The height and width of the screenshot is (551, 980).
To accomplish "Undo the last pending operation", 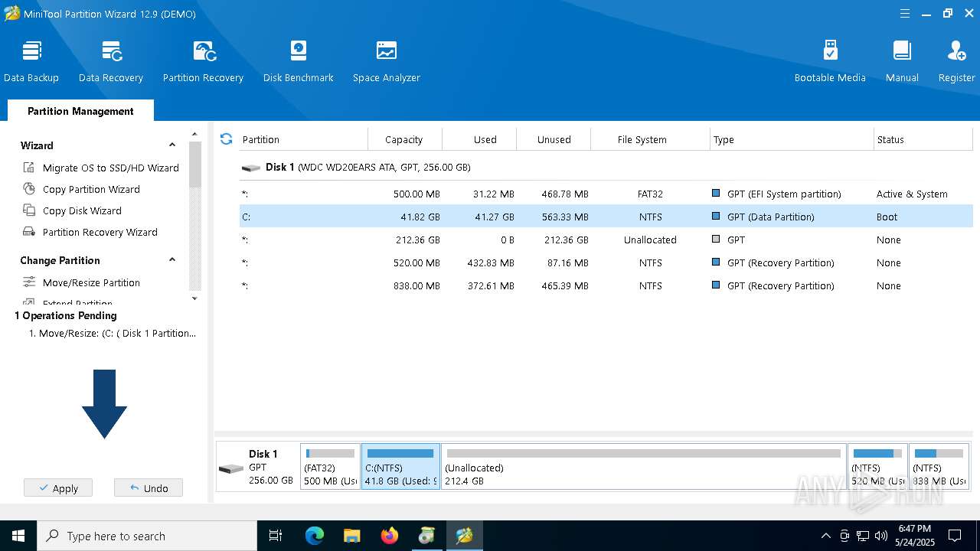I will 149,488.
